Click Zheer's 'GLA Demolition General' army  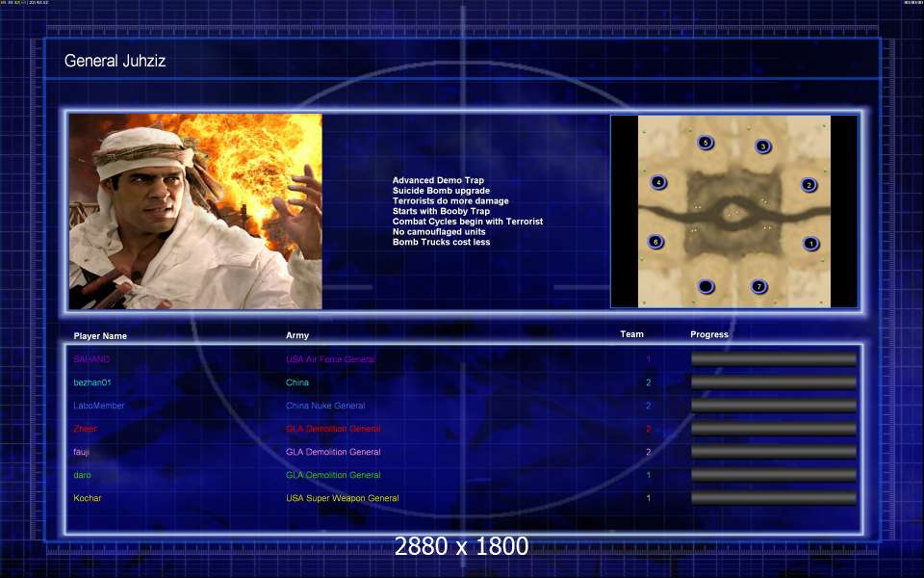coord(334,428)
